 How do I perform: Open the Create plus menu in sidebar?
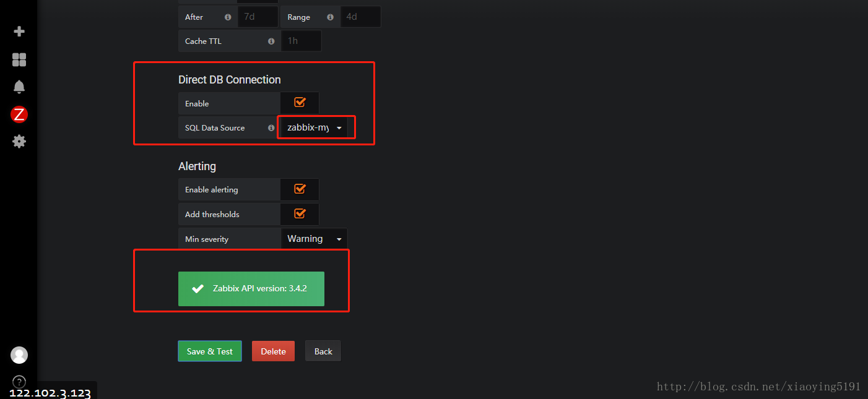coord(19,31)
